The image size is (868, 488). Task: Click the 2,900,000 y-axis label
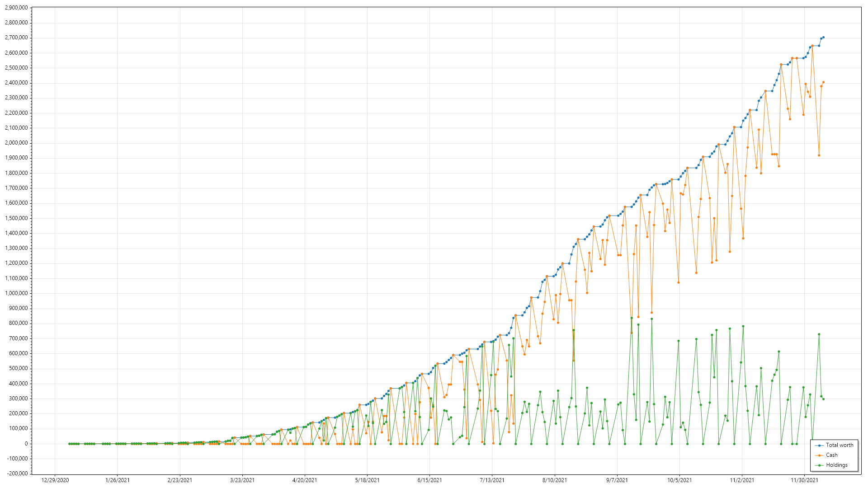(x=16, y=8)
